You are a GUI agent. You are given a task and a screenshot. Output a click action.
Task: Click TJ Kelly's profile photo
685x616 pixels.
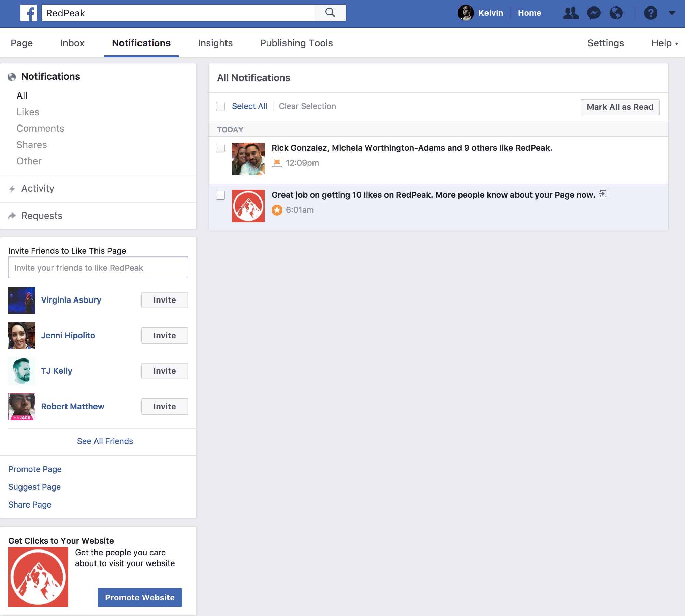tap(22, 371)
